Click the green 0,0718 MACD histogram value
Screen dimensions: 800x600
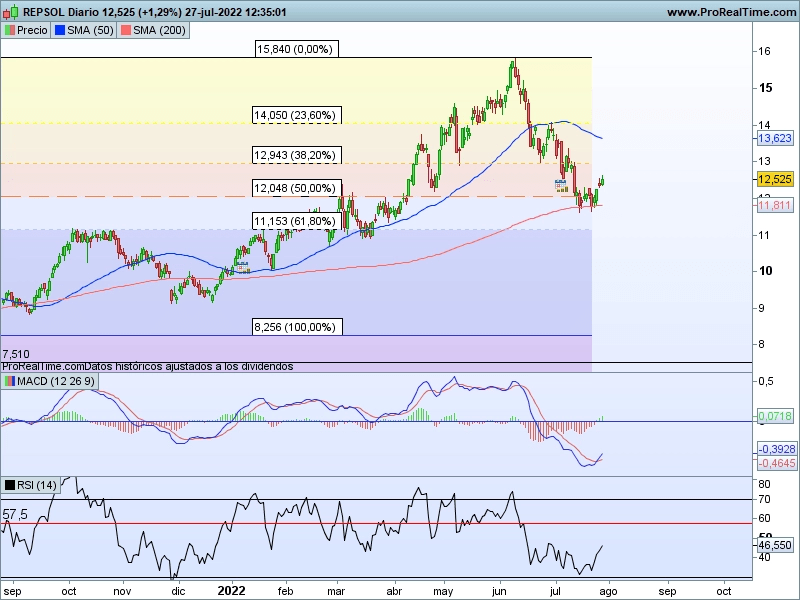pyautogui.click(x=774, y=416)
